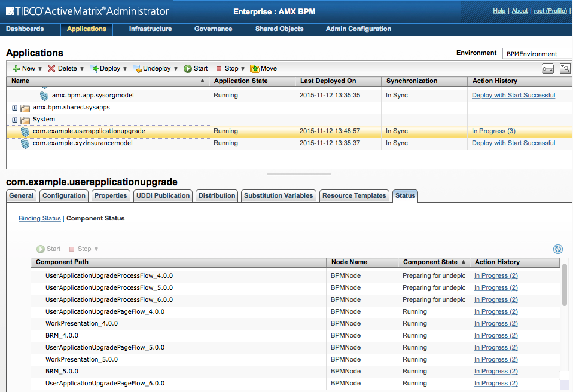Click the key icon in applications toolbar
Image resolution: width=573 pixels, height=392 pixels.
(x=548, y=69)
